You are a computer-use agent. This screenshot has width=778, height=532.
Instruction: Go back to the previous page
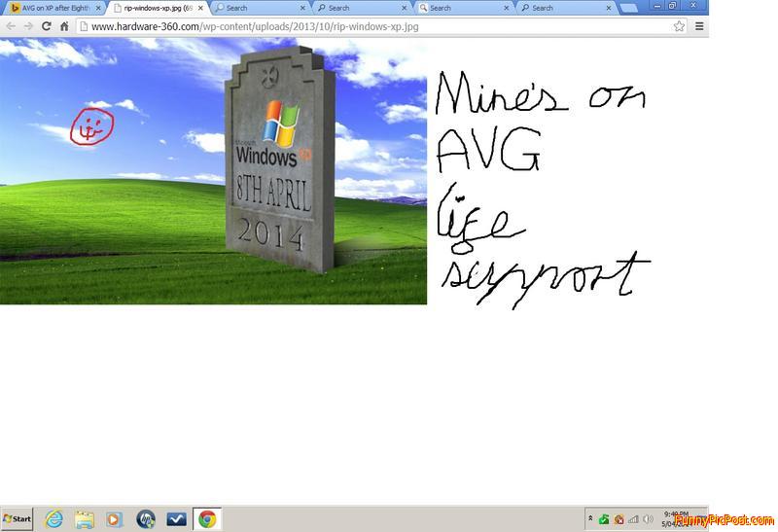point(11,26)
